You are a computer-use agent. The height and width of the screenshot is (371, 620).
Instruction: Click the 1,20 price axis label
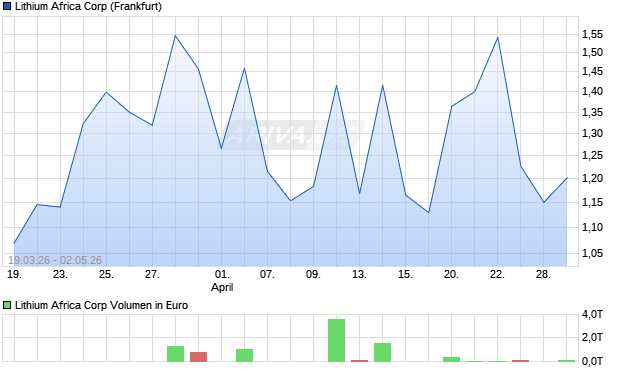pos(592,178)
